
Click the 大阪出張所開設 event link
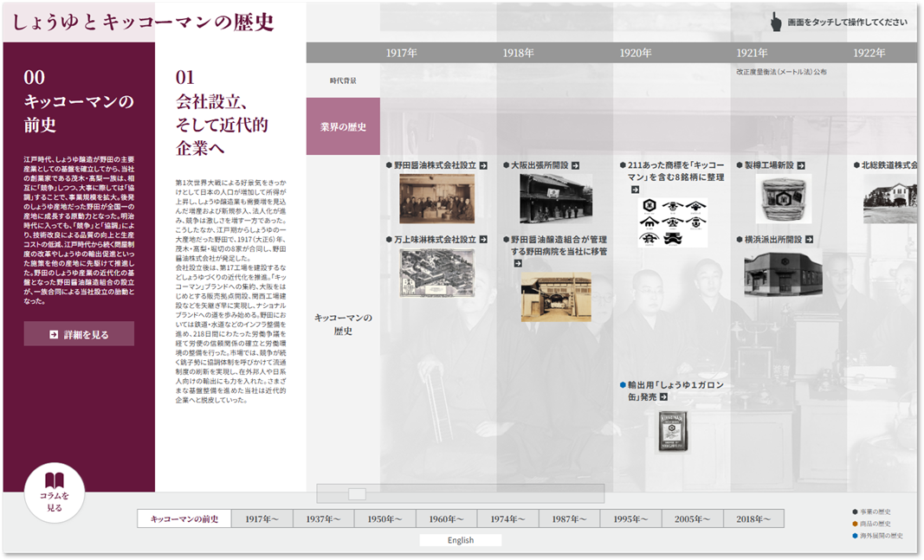(x=540, y=165)
